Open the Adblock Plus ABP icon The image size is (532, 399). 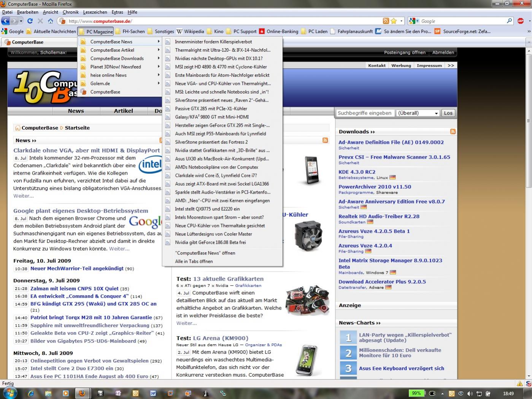pyautogui.click(x=521, y=21)
